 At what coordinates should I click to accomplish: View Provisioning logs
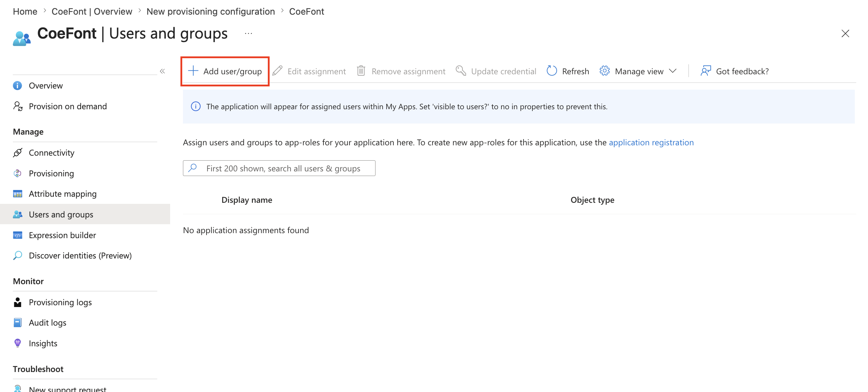85,302
